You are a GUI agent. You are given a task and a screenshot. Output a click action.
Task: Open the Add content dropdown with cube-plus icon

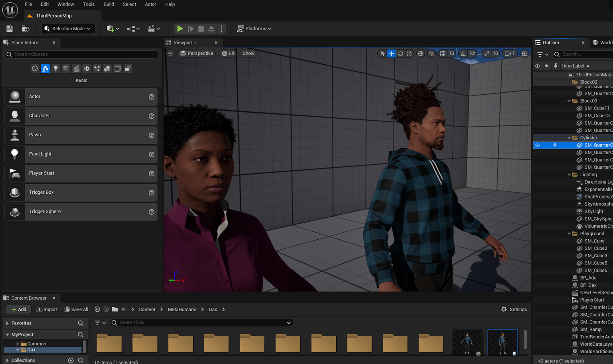(x=113, y=29)
